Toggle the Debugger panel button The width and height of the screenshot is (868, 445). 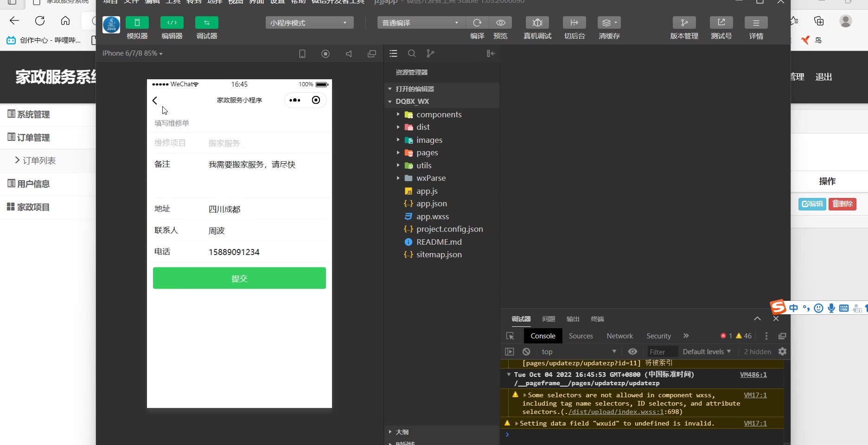206,23
